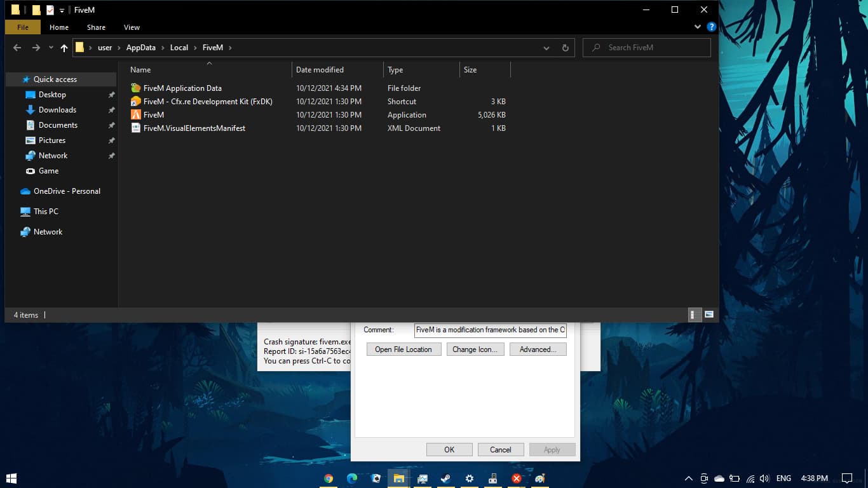Image resolution: width=868 pixels, height=488 pixels.
Task: Go back with the Back arrow
Action: pos(17,48)
